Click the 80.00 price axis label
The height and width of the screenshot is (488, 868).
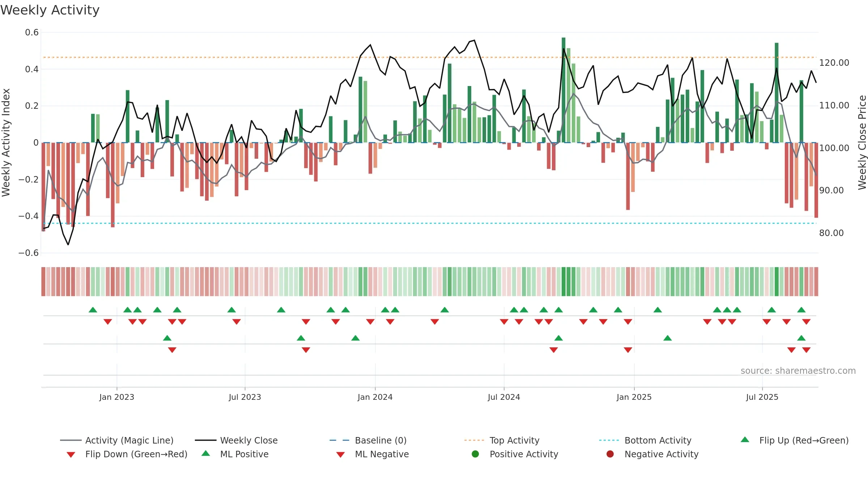[x=831, y=233]
